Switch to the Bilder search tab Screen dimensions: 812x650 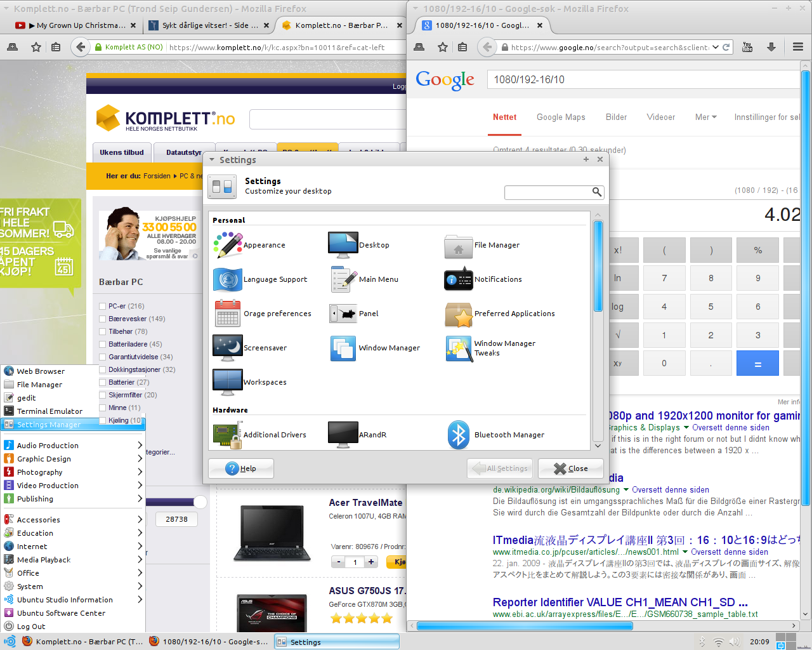point(616,117)
